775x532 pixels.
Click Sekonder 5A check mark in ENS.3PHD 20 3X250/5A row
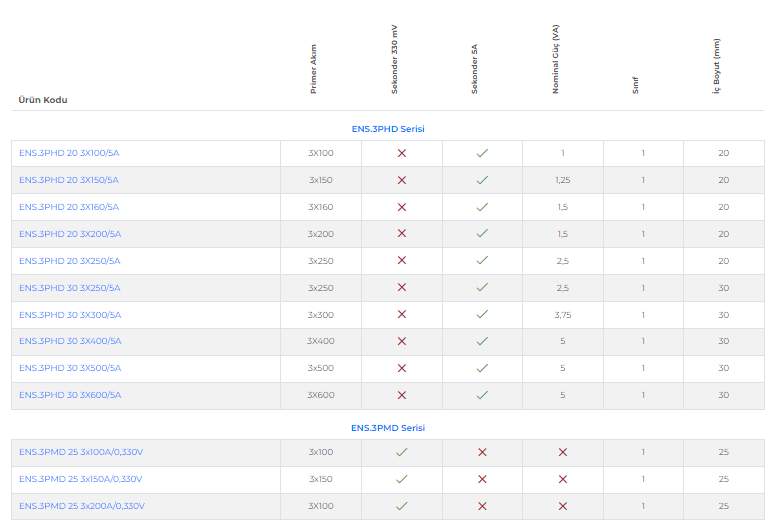[482, 261]
